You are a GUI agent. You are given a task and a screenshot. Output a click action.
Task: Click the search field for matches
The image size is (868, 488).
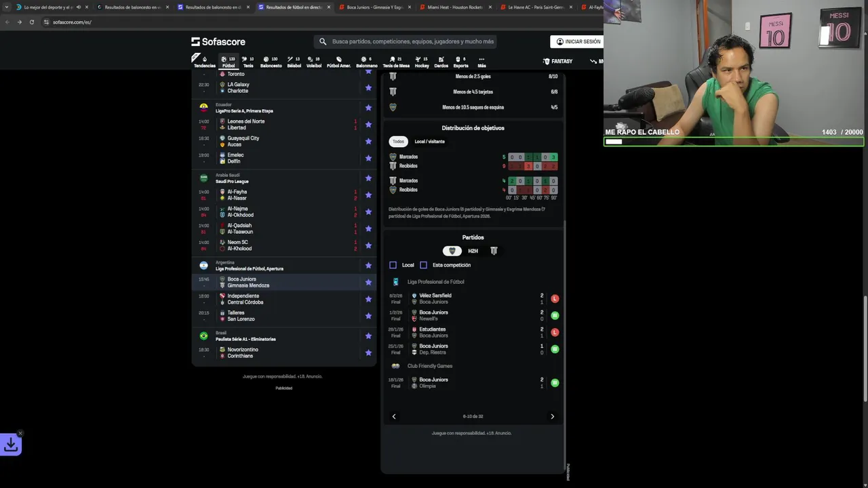point(406,41)
